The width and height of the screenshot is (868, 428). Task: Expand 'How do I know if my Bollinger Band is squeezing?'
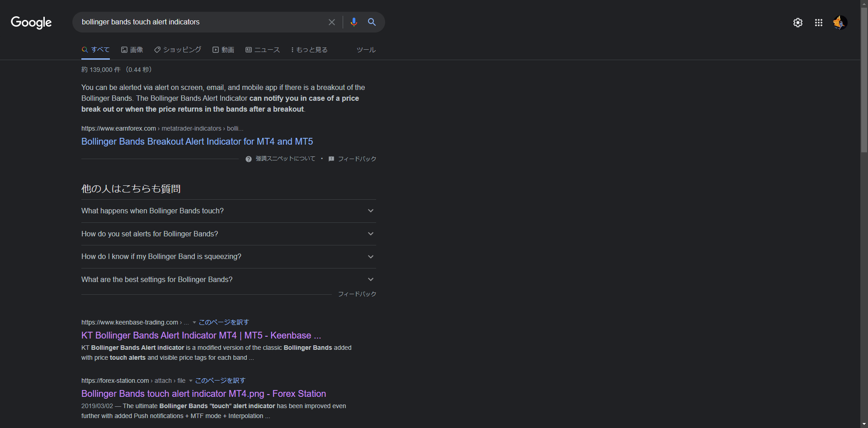[229, 257]
